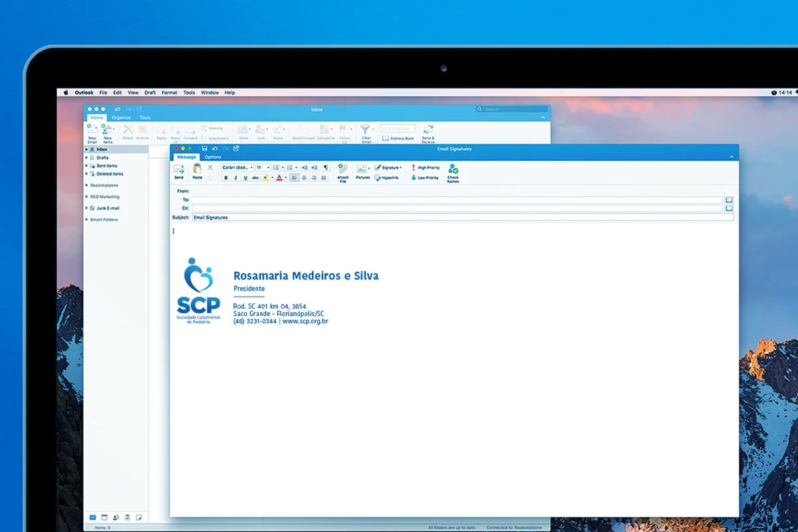798x532 pixels.
Task: Expand the Drafts folder triangle
Action: [86, 158]
